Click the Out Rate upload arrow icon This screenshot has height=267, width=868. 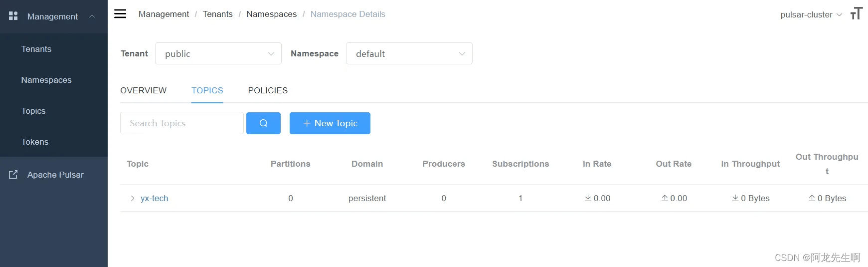coord(665,198)
